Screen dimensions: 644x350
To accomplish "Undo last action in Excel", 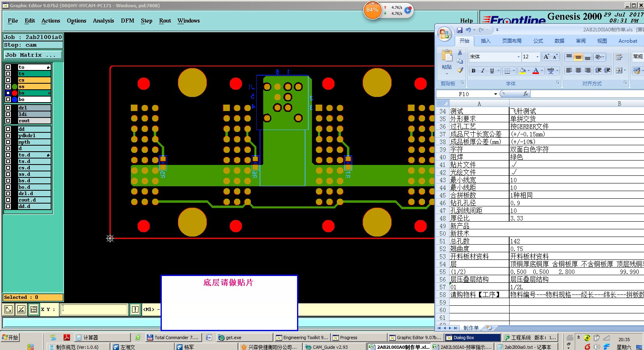I will (x=468, y=30).
